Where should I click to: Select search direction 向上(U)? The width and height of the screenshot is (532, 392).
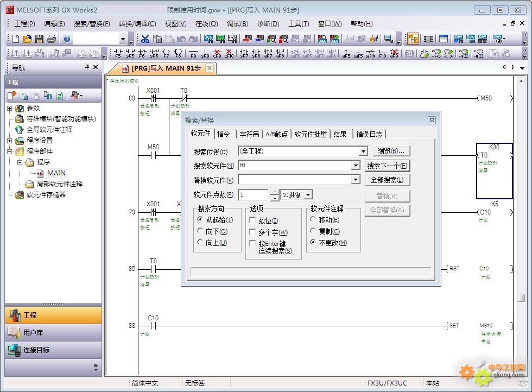(x=200, y=242)
